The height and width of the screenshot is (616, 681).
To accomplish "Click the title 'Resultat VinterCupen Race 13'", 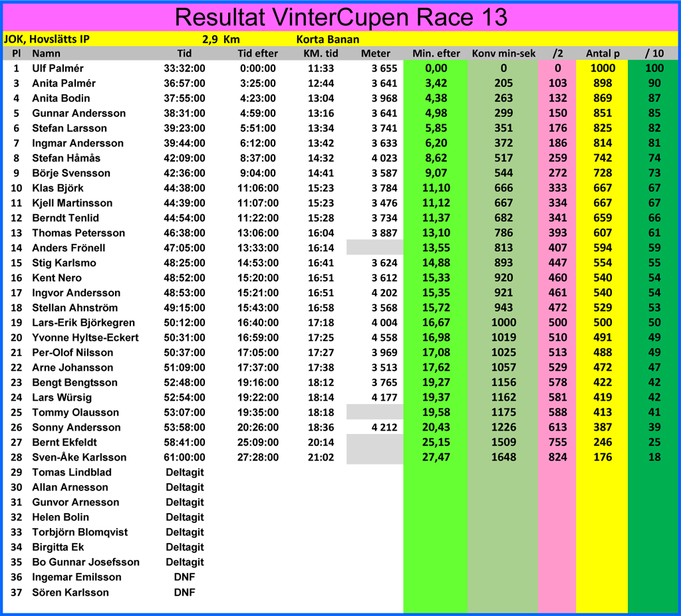I will [341, 17].
